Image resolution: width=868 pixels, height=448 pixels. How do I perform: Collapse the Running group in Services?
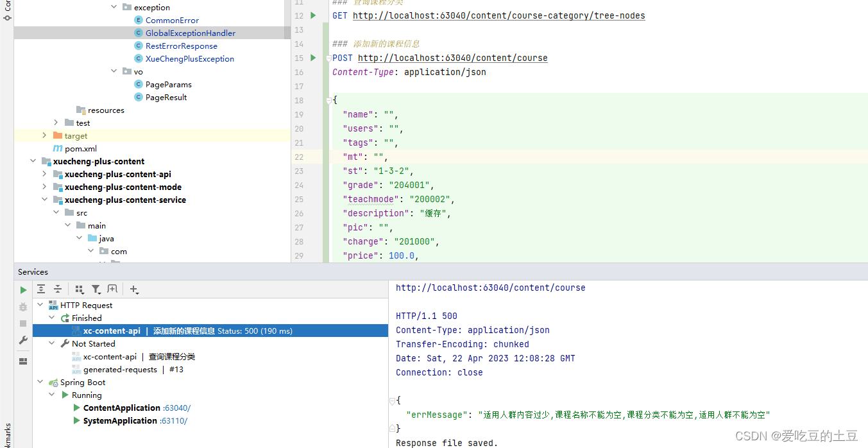[52, 395]
